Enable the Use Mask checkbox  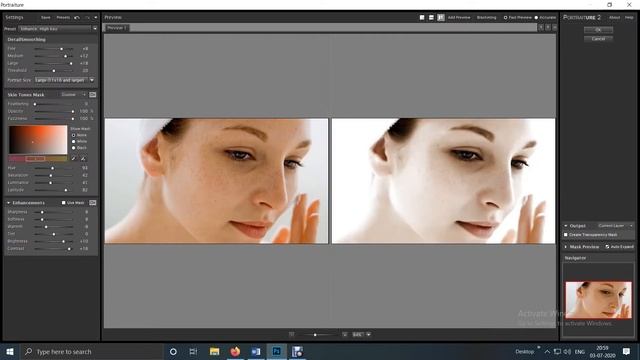pyautogui.click(x=64, y=202)
